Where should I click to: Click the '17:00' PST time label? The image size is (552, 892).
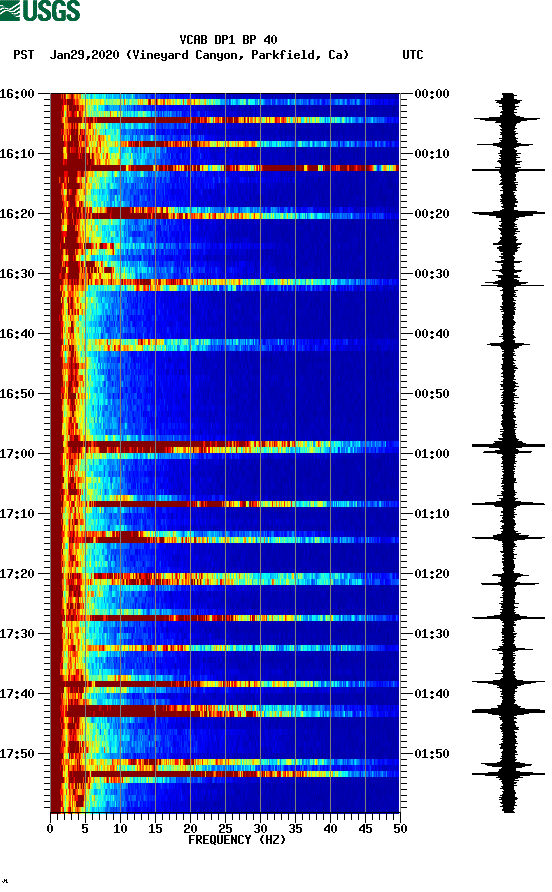point(17,454)
